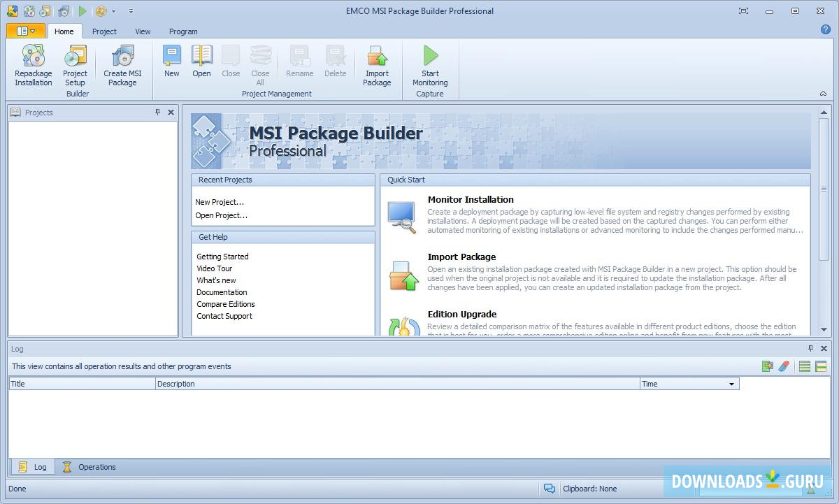Click the Monitor Installation screen icon in Quick Start
This screenshot has width=839, height=504.
(x=403, y=217)
